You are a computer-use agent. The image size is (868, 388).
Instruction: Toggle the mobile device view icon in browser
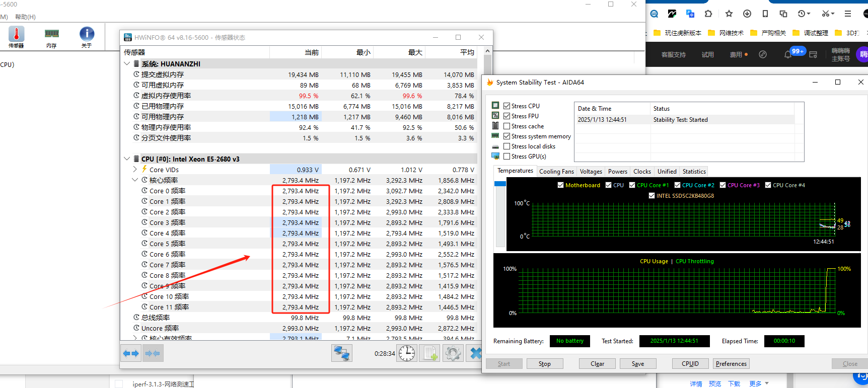(765, 14)
